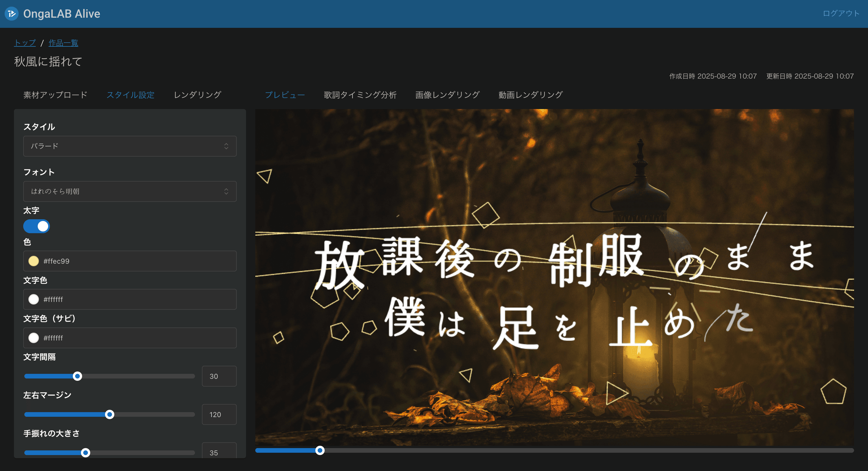Click the #ffec99 yellow color swatch
The width and height of the screenshot is (868, 471).
pos(34,261)
